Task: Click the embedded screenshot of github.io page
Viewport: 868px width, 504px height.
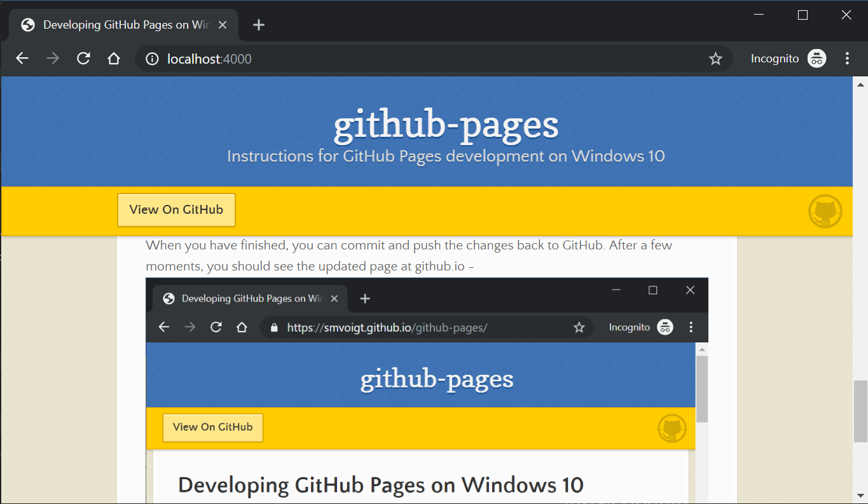Action: pos(427,390)
